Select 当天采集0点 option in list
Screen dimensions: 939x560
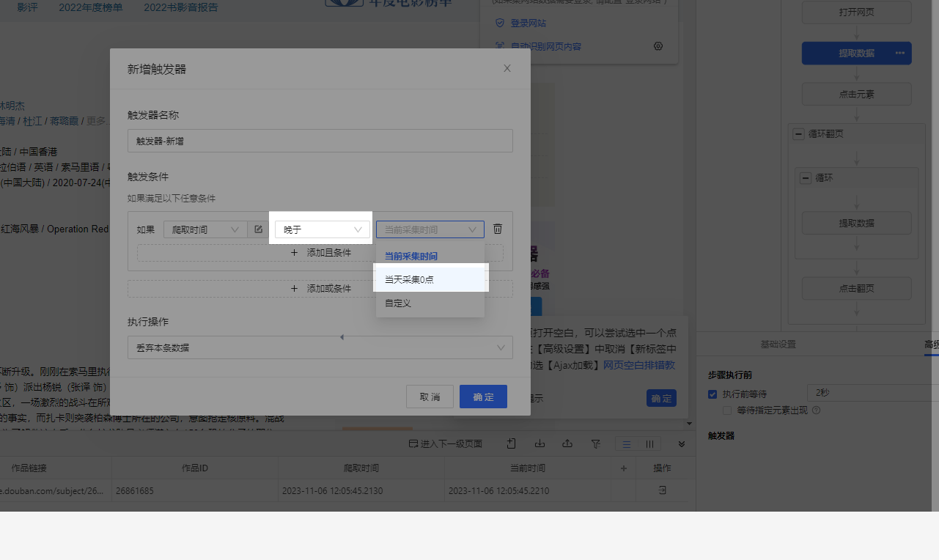point(430,279)
